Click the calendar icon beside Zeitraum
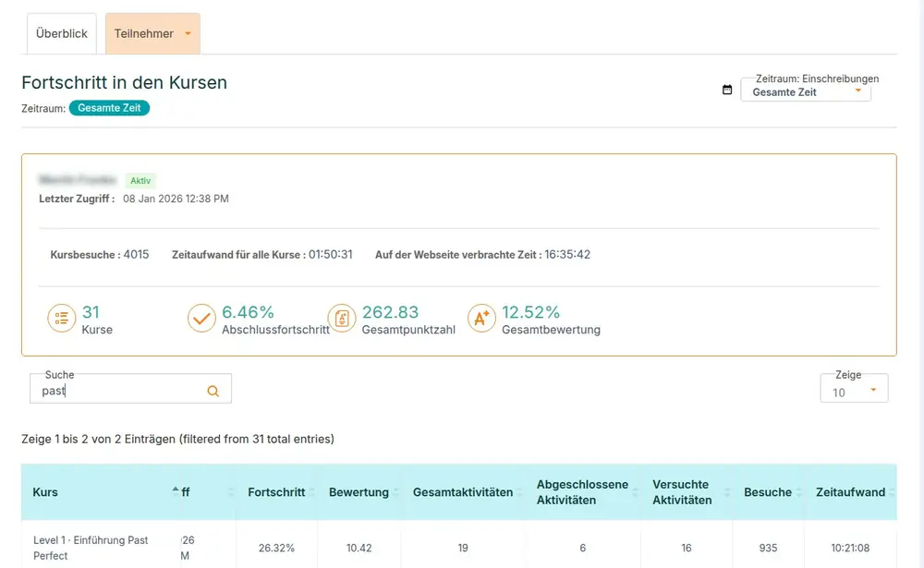924x568 pixels. [x=727, y=90]
